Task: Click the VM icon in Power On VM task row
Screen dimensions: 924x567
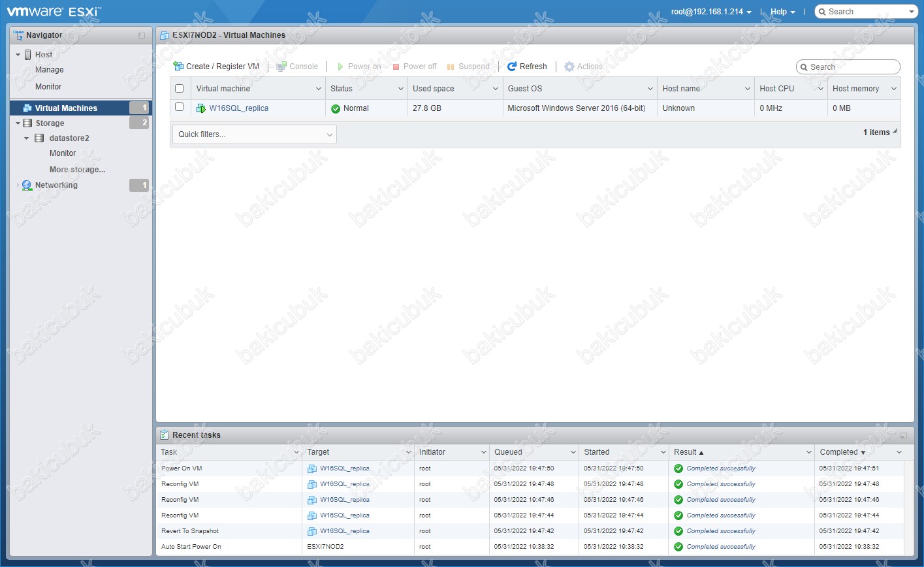Action: pos(312,468)
